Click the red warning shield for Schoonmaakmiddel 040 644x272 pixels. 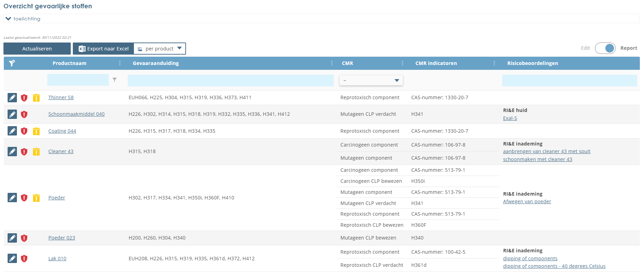[x=24, y=114]
